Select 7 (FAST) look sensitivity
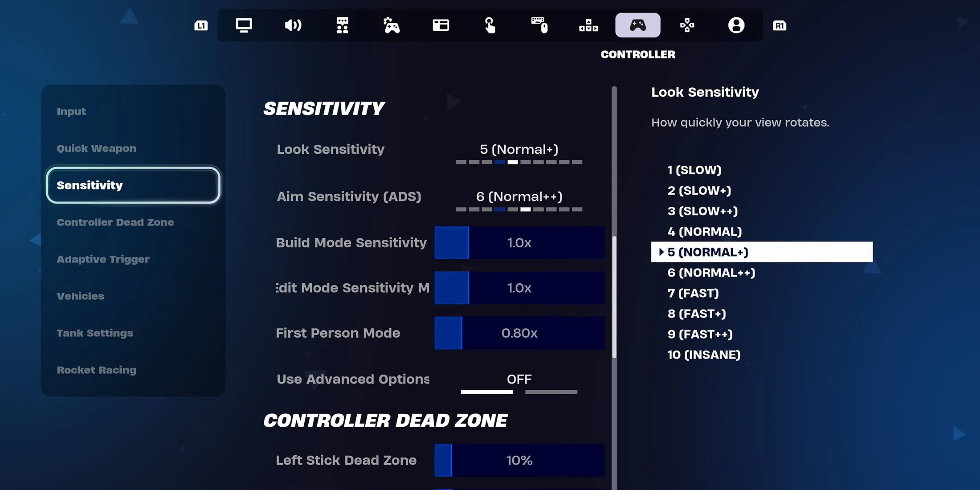Image resolution: width=980 pixels, height=490 pixels. [x=693, y=293]
